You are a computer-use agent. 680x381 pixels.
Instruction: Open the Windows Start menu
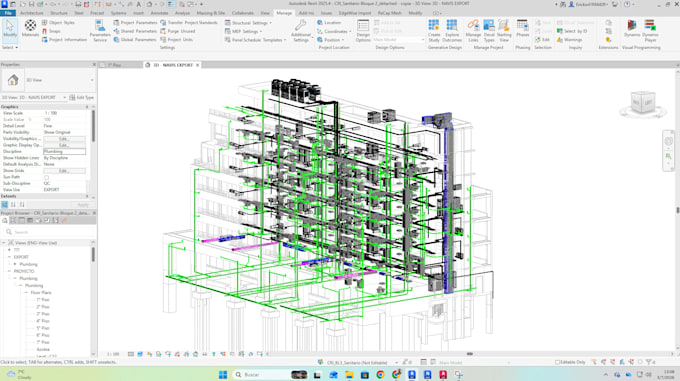tap(223, 374)
